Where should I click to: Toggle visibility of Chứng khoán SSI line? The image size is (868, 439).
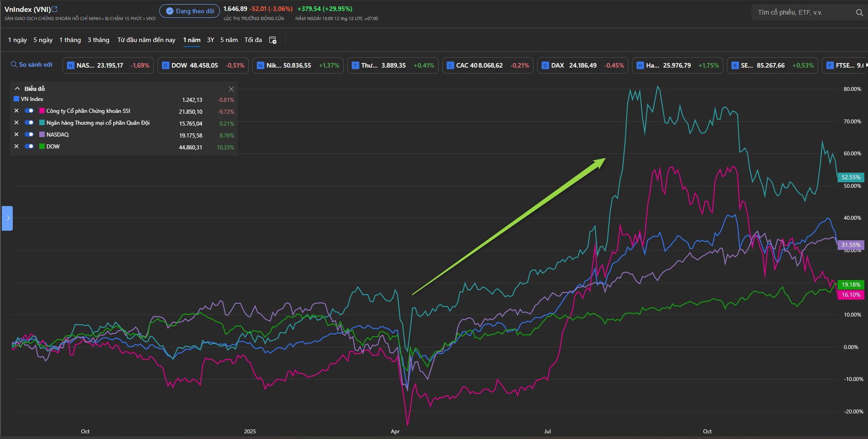point(29,111)
